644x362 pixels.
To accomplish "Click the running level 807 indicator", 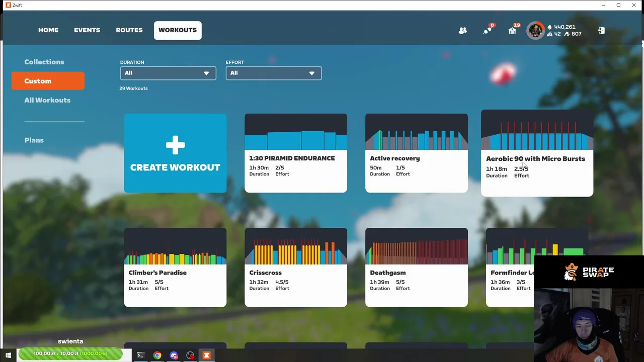I will click(x=573, y=34).
